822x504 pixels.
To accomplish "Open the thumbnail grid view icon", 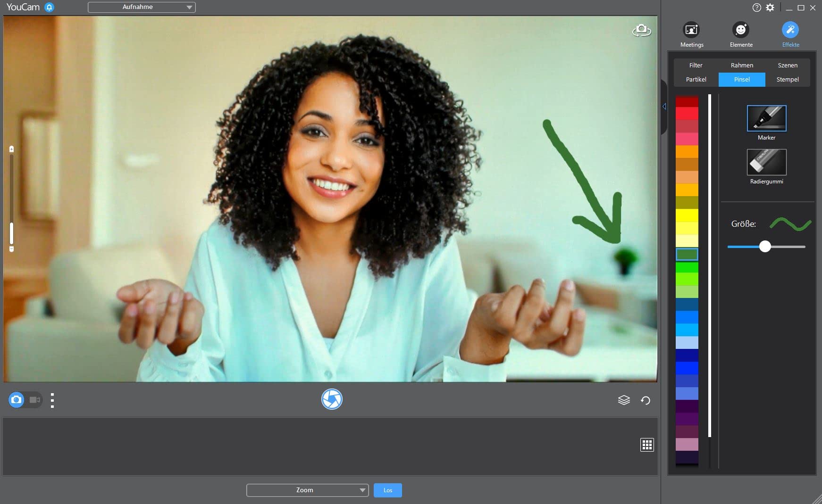I will [x=647, y=445].
